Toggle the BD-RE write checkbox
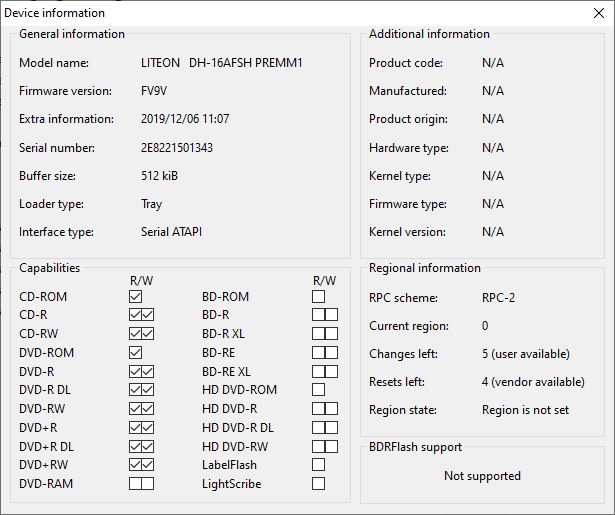Image resolution: width=615 pixels, height=515 pixels. tap(331, 353)
